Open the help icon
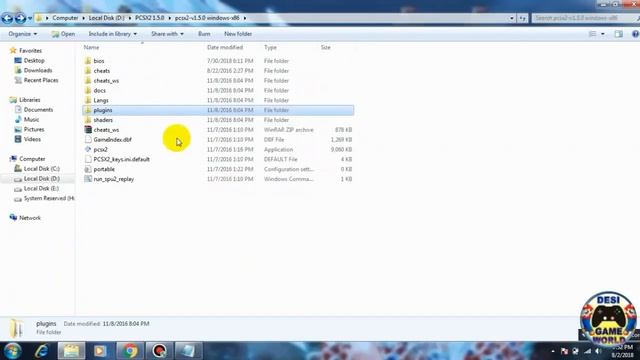This screenshot has height=360, width=640. click(x=635, y=34)
